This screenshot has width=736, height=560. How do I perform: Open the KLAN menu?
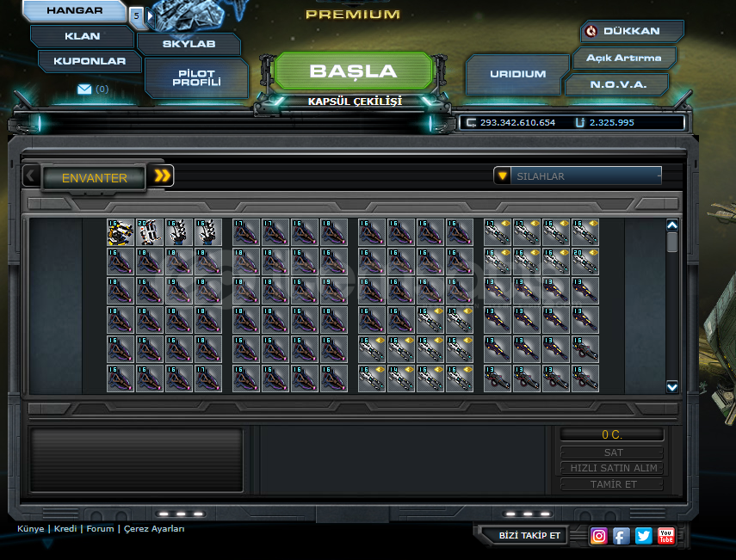click(x=82, y=36)
